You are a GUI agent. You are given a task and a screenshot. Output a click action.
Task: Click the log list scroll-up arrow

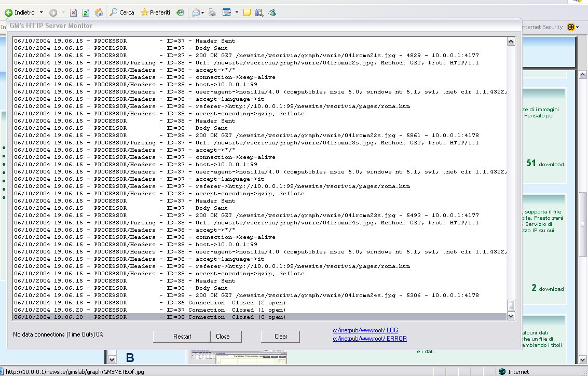(511, 41)
